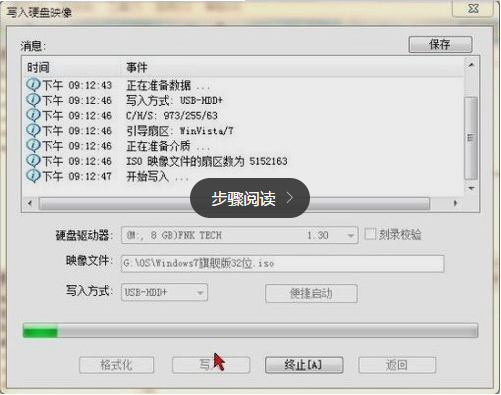501x395 pixels.
Task: Close the 写入硬盘映像 dialog
Action: click(473, 8)
